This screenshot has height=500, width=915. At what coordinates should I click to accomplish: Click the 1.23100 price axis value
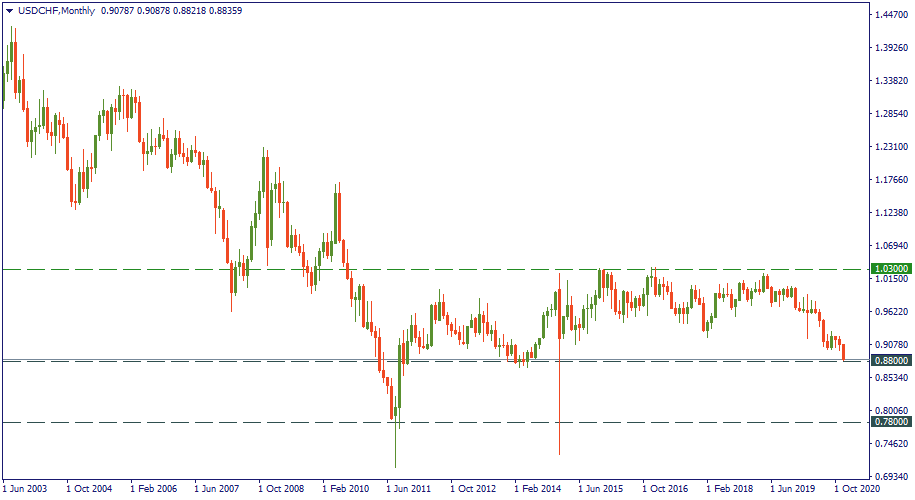pos(890,147)
